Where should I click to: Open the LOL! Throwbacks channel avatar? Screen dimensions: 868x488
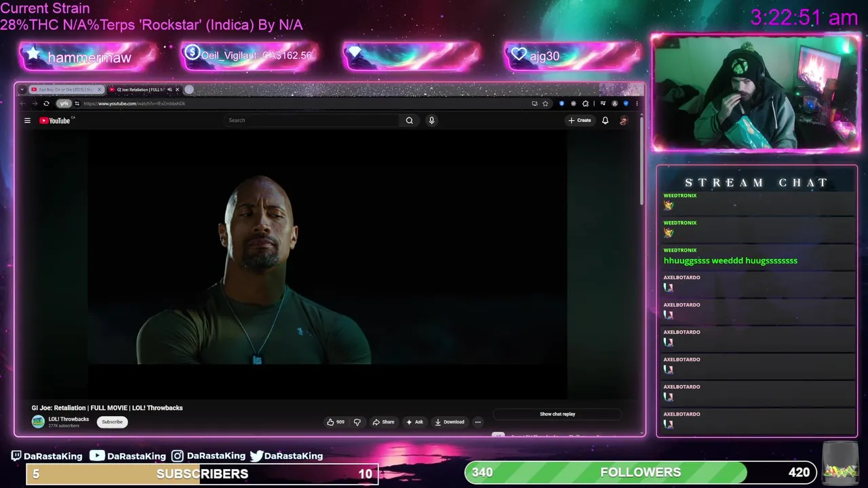pos(38,422)
